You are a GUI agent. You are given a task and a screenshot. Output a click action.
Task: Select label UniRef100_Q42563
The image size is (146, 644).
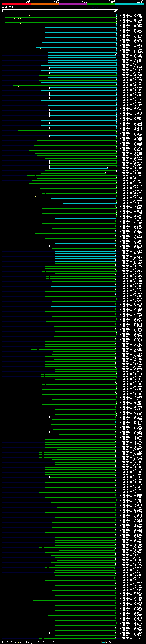coord(131,135)
